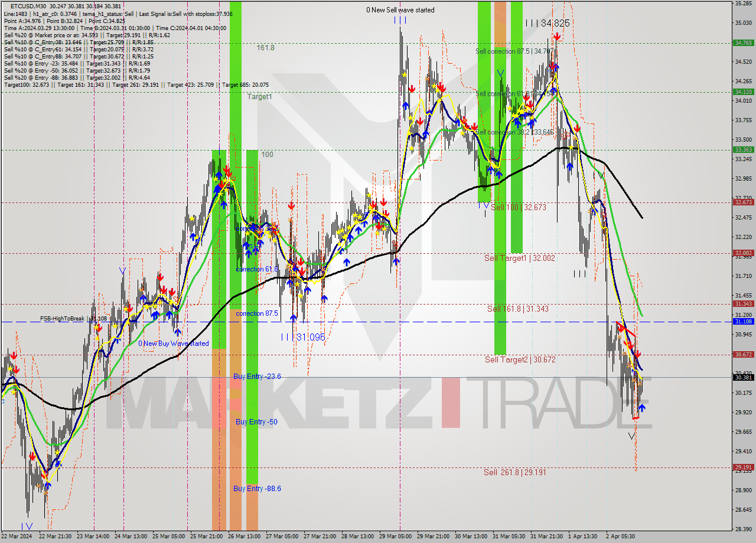Click the '25 Mar 21:00' time axis label
The height and width of the screenshot is (543, 756).
pyautogui.click(x=206, y=537)
